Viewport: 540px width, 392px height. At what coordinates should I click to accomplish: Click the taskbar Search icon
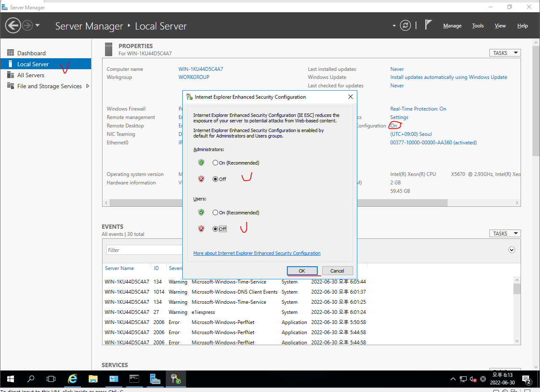pyautogui.click(x=31, y=379)
